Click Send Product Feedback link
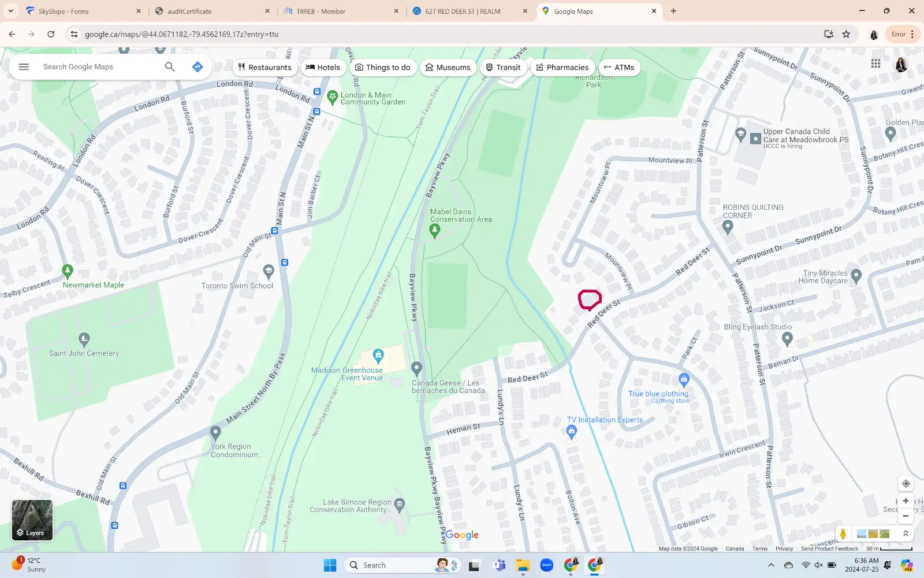The height and width of the screenshot is (578, 924). pos(829,549)
